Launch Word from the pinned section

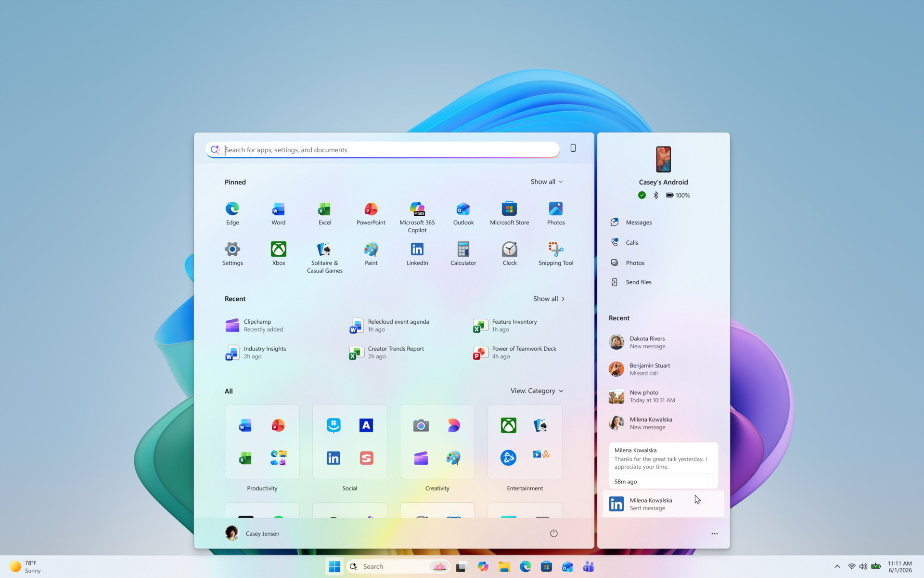click(x=279, y=213)
